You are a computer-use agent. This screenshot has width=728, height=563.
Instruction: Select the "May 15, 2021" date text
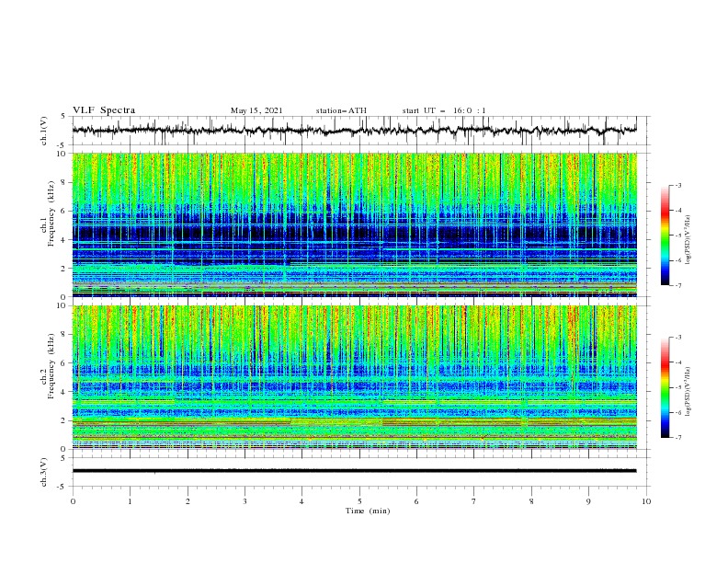256,110
